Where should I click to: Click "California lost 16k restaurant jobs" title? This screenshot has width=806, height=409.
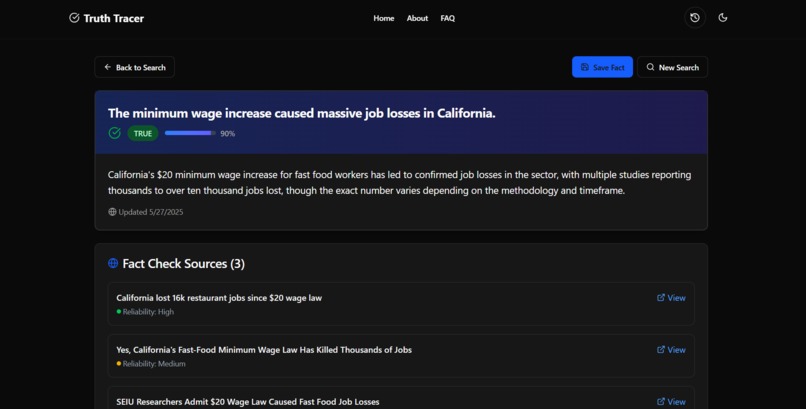tap(219, 298)
